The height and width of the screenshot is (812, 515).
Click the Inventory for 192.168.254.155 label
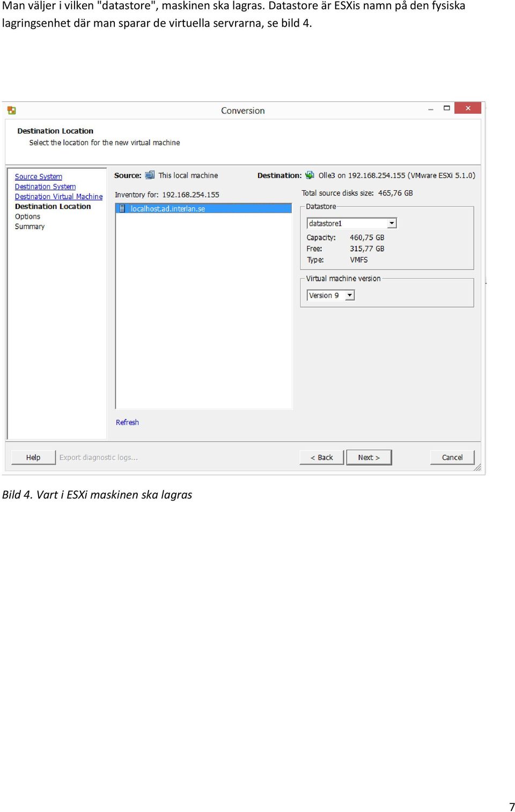(167, 195)
